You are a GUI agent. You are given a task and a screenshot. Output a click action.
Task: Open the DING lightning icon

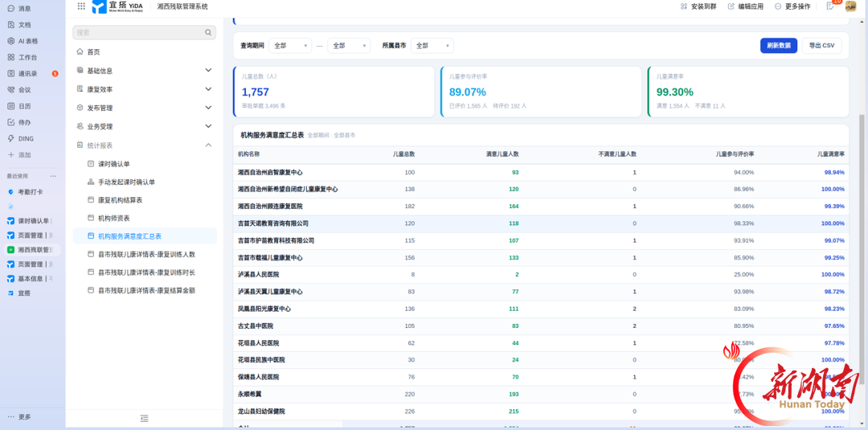pyautogui.click(x=11, y=138)
